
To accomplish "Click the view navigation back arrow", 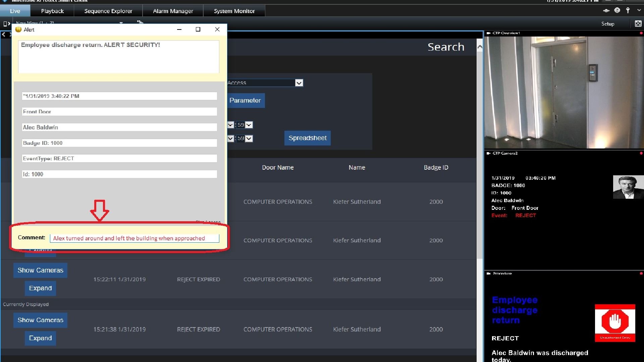I will click(4, 34).
